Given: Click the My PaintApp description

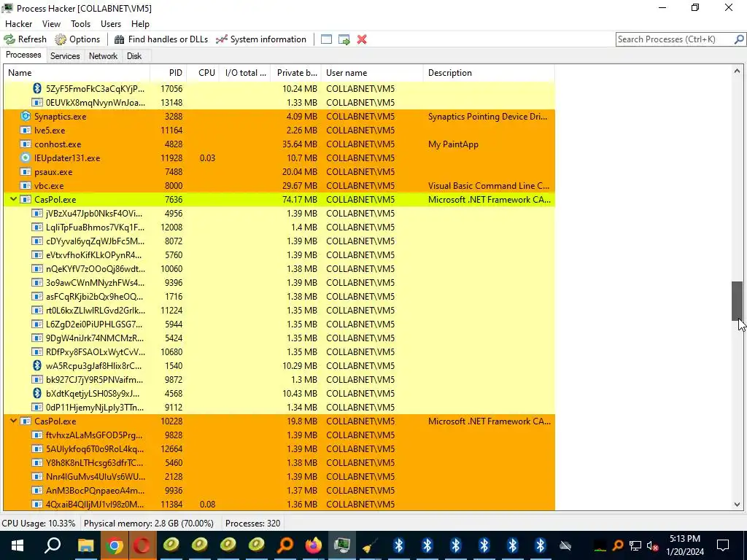Looking at the screenshot, I should pyautogui.click(x=453, y=144).
